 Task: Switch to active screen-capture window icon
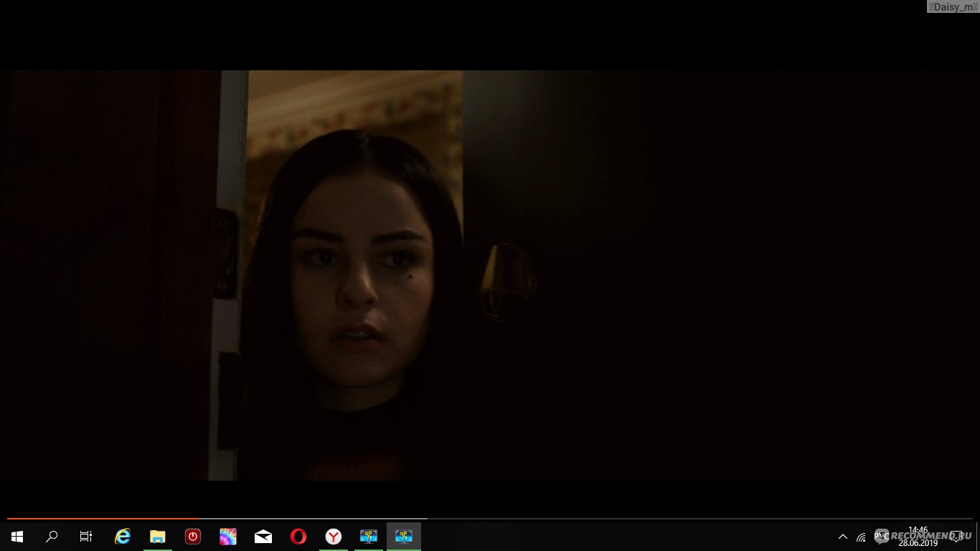(404, 537)
